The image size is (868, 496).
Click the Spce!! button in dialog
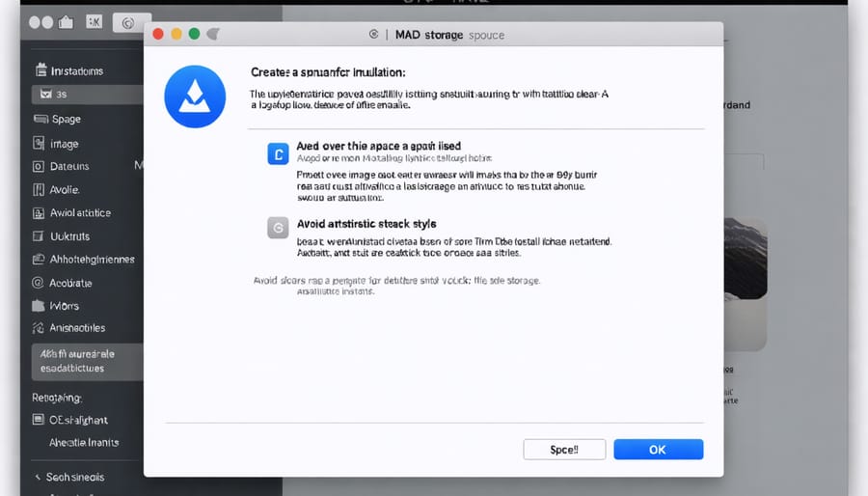564,450
